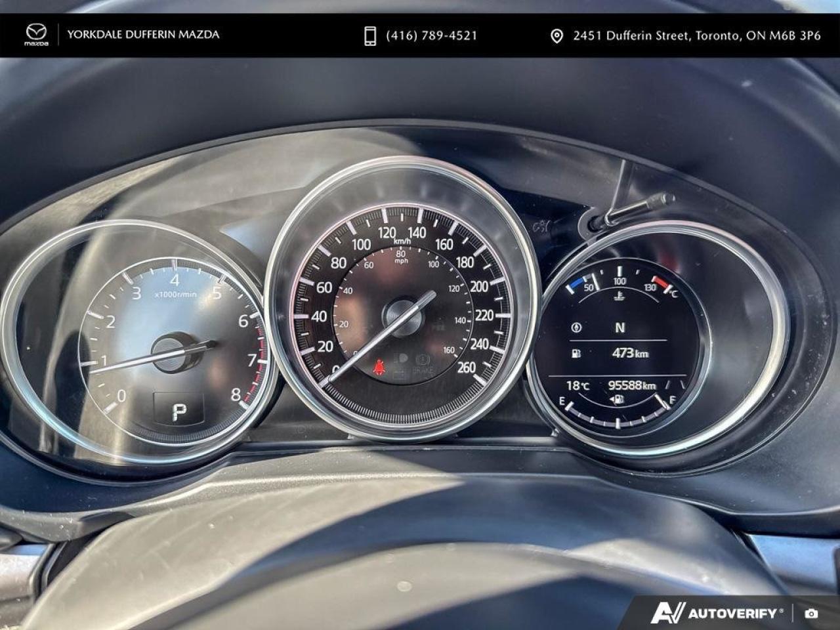Click the BRAKE warning indicator icon
Viewport: 840px width, 630px height.
(423, 362)
